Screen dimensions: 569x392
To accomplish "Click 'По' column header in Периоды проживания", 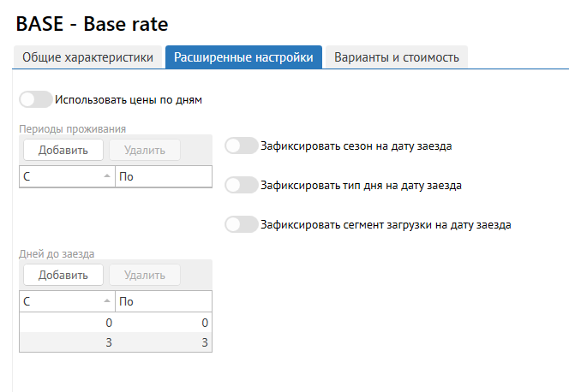I will [x=163, y=176].
